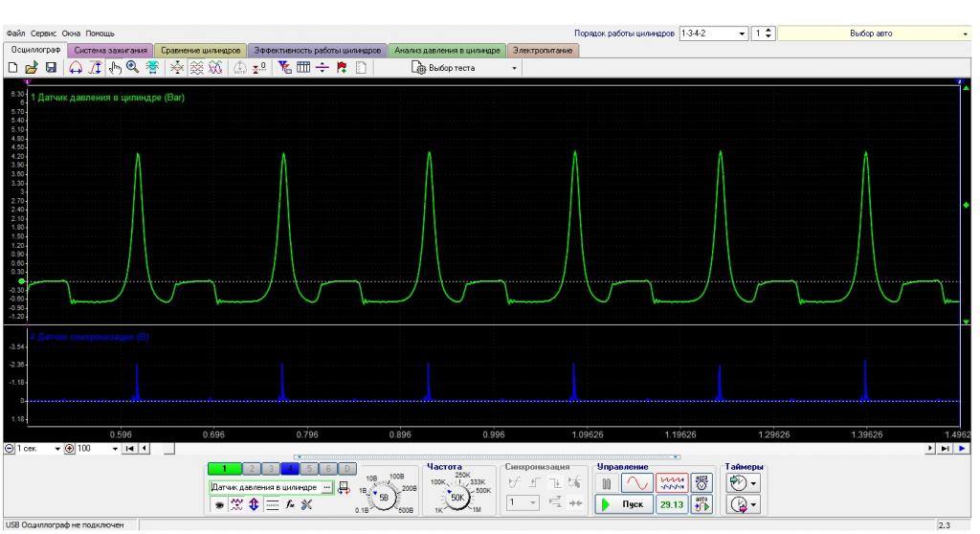Open sensor selection ellipsis button
This screenshot has height=534, width=980.
pyautogui.click(x=327, y=487)
